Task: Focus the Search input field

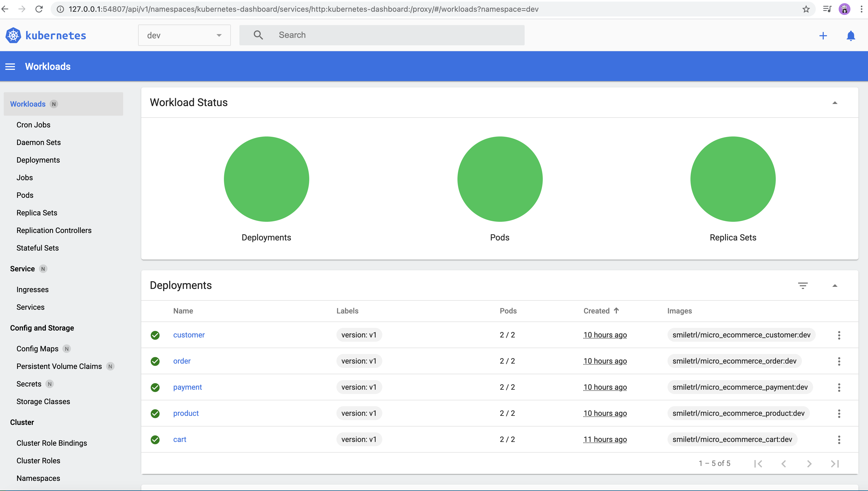Action: click(x=398, y=35)
